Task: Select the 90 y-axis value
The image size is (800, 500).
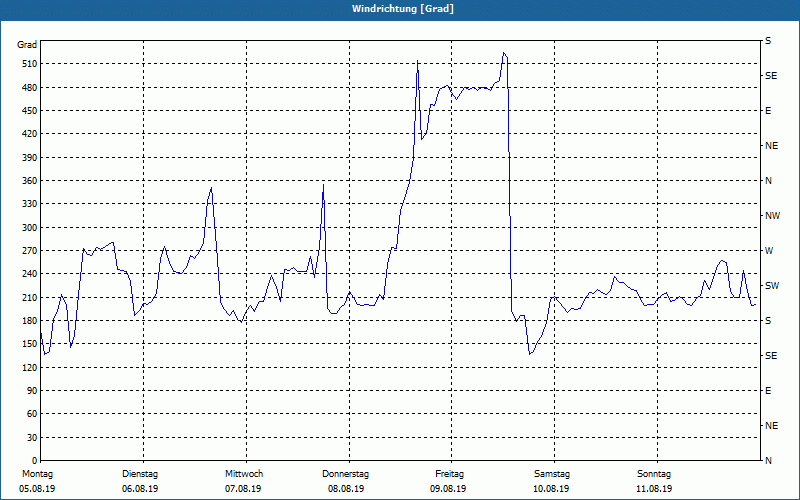Action: pos(33,391)
